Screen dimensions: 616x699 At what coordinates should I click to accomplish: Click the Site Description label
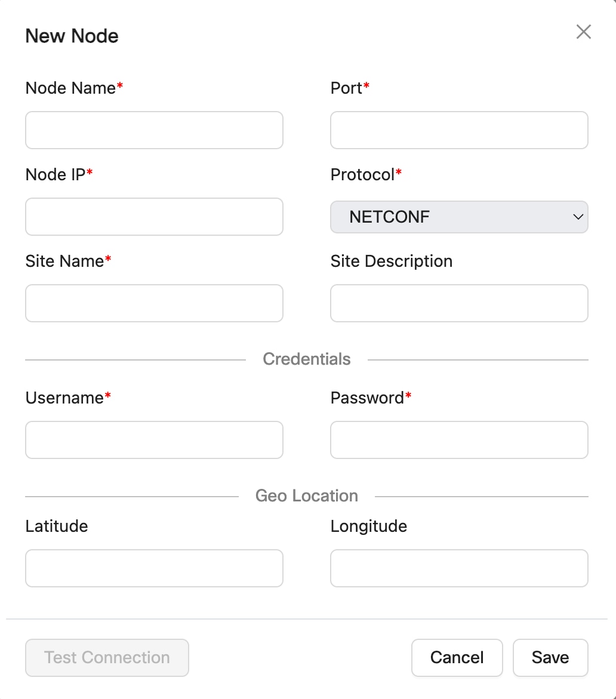coord(392,261)
